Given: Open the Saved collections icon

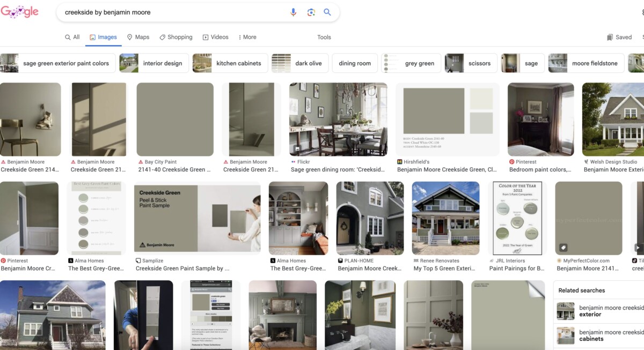Looking at the screenshot, I should point(610,36).
